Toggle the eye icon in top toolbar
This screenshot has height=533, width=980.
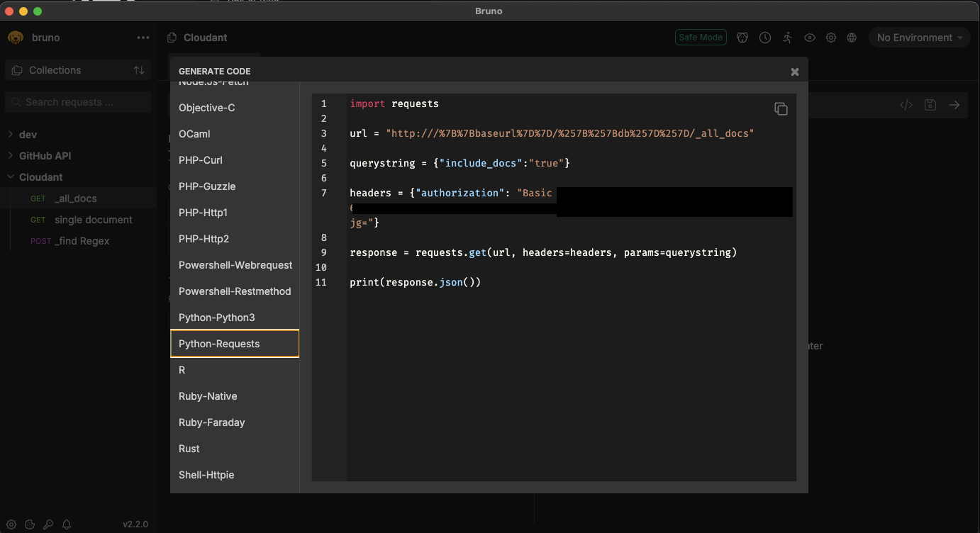point(809,38)
